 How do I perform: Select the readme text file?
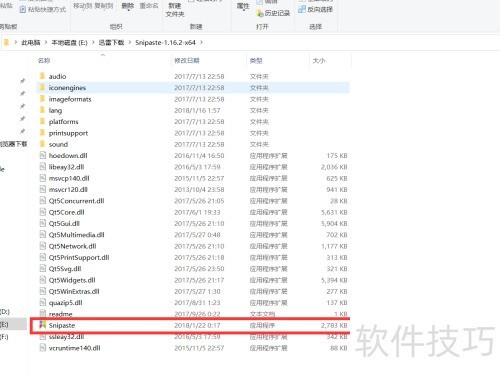point(60,314)
